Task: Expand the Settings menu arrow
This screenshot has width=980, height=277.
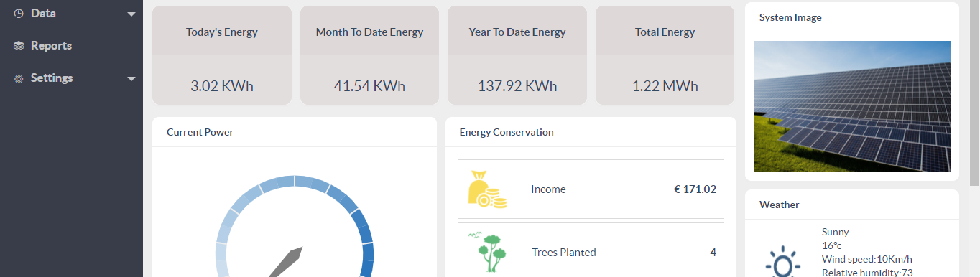Action: [131, 79]
